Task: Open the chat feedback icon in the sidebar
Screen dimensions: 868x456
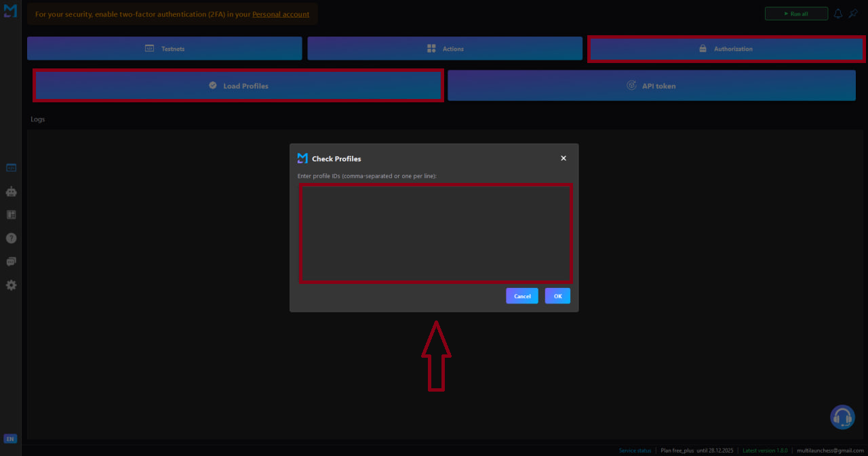Action: point(10,261)
